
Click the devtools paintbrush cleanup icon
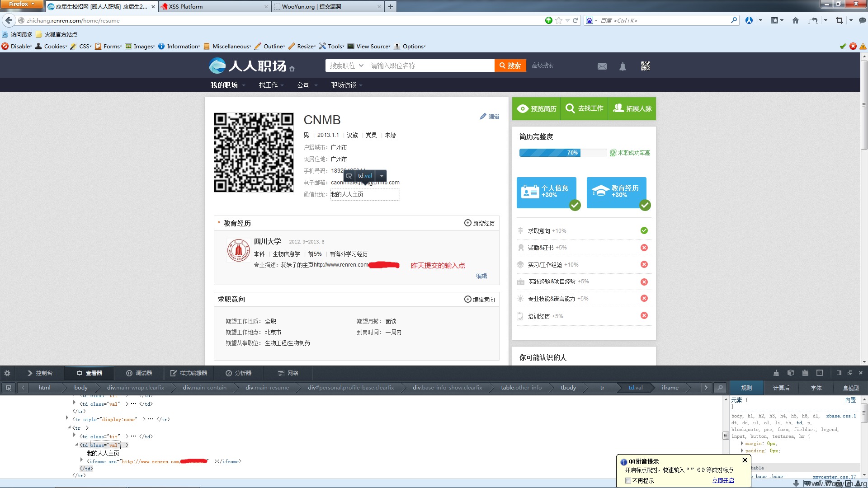point(776,373)
